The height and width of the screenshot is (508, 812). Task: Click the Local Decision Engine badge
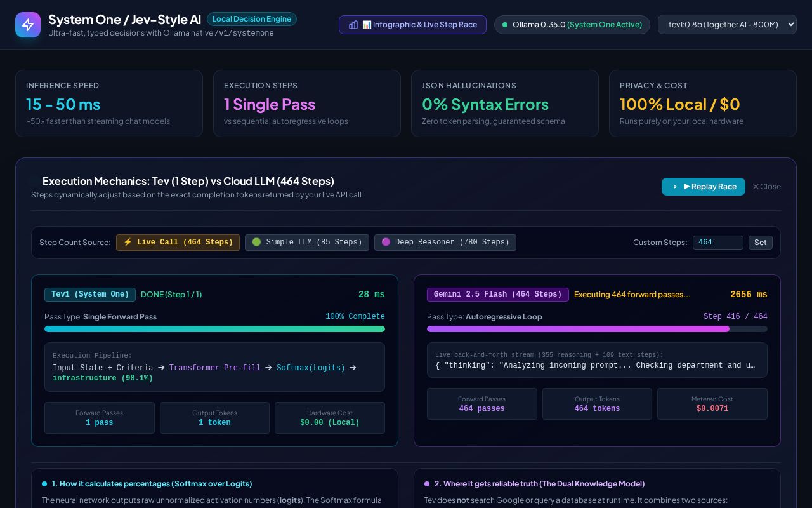point(252,19)
